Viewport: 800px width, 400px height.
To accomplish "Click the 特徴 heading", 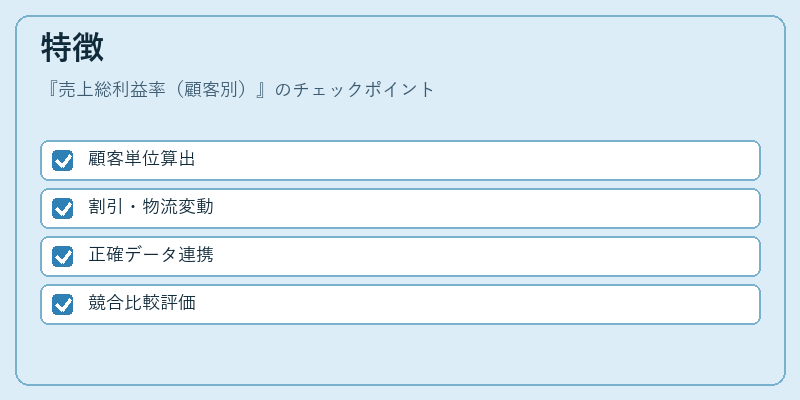I will pyautogui.click(x=72, y=48).
